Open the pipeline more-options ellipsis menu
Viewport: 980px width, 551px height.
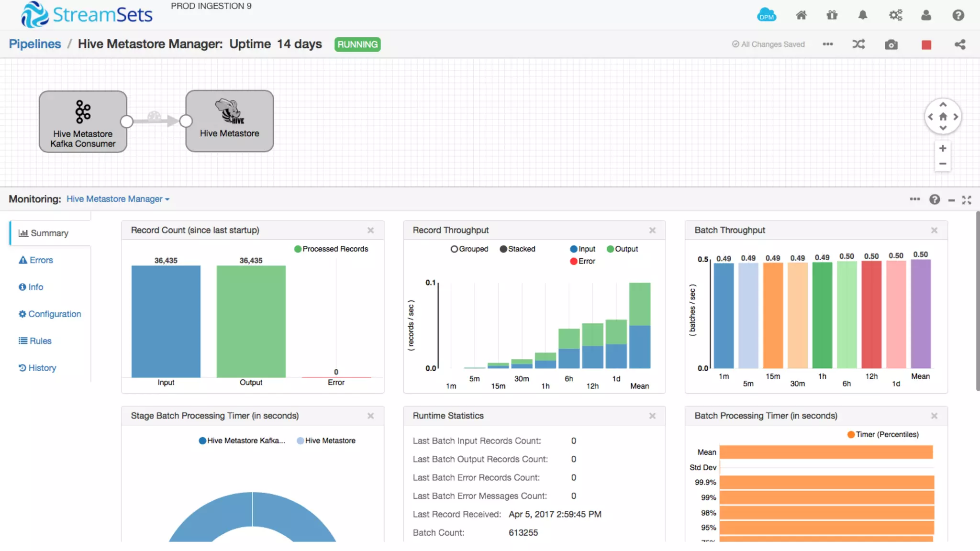828,44
